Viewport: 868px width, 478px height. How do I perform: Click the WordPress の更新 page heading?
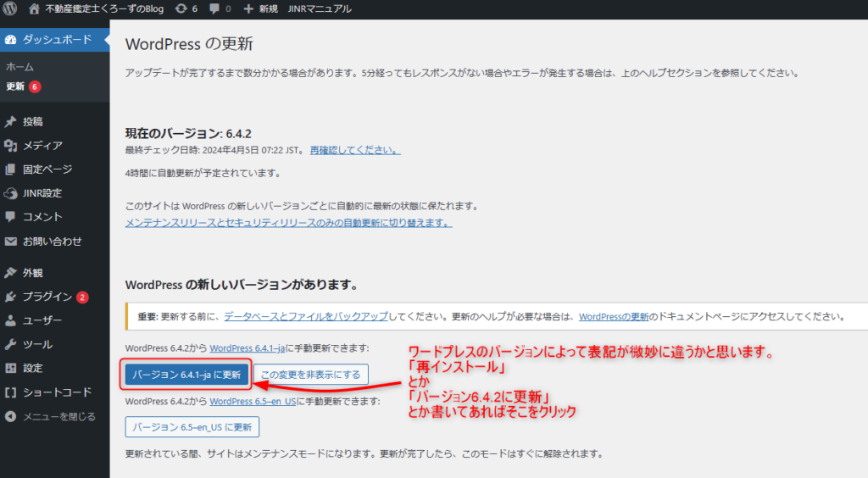point(189,44)
